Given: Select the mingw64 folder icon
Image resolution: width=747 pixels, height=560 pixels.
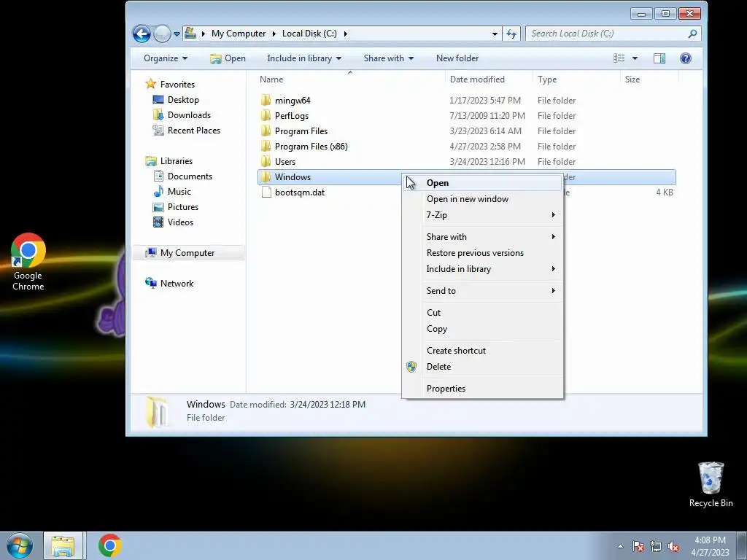Looking at the screenshot, I should [266, 100].
